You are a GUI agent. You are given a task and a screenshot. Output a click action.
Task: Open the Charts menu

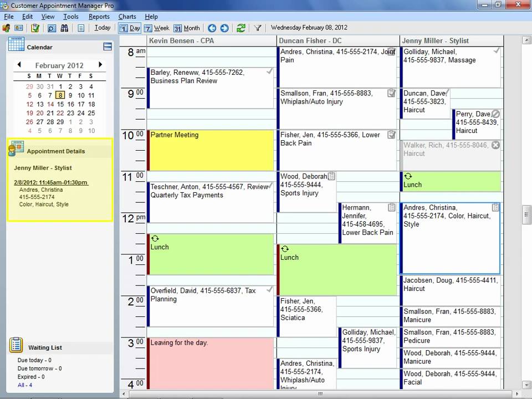pos(127,17)
